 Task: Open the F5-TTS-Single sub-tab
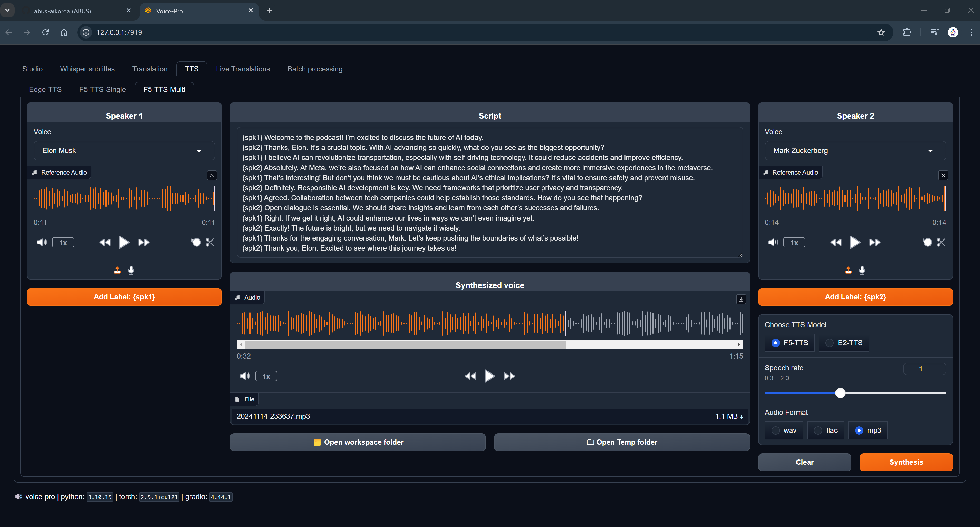[102, 89]
